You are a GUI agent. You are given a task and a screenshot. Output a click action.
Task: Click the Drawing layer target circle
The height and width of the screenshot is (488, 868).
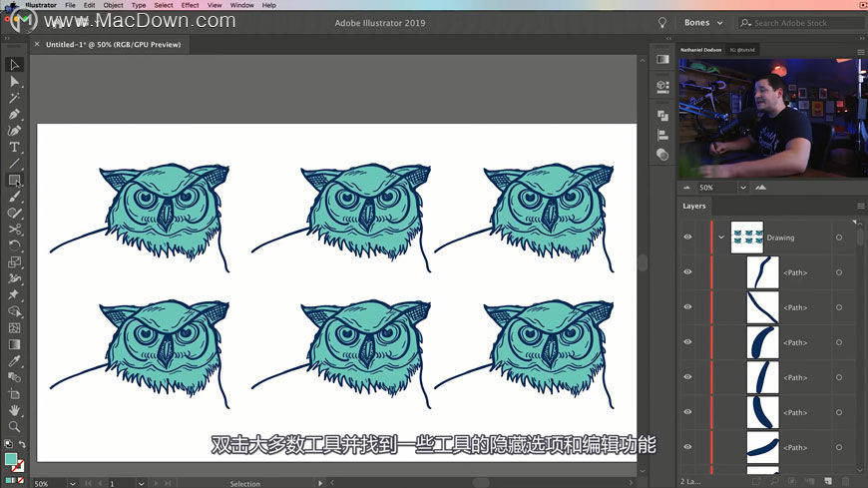(x=839, y=238)
